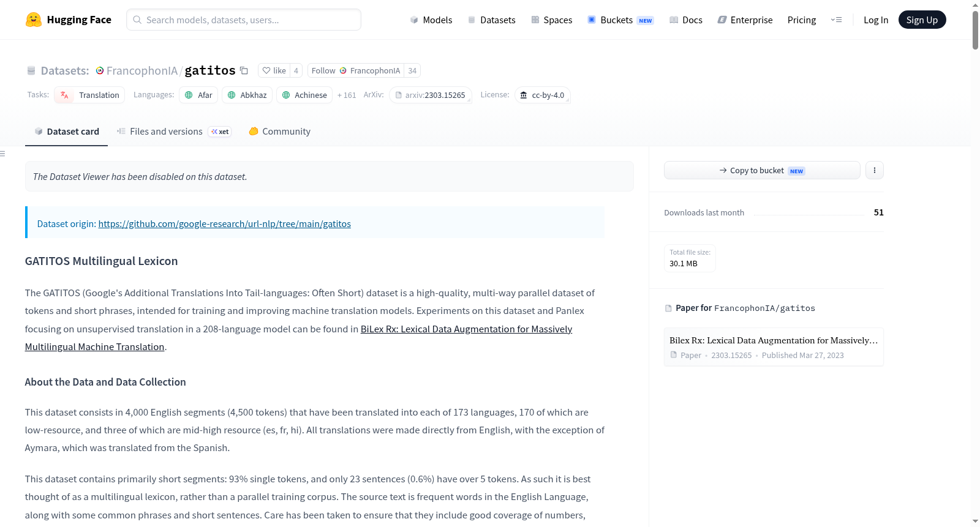Open Enterprise in the top navigation
The height and width of the screenshot is (527, 980).
point(745,20)
